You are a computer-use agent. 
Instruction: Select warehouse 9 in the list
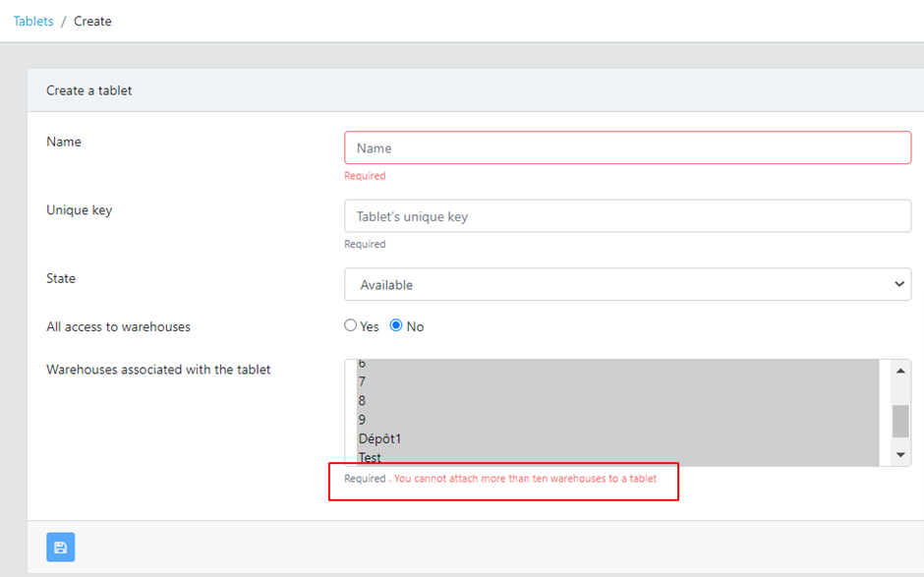362,420
